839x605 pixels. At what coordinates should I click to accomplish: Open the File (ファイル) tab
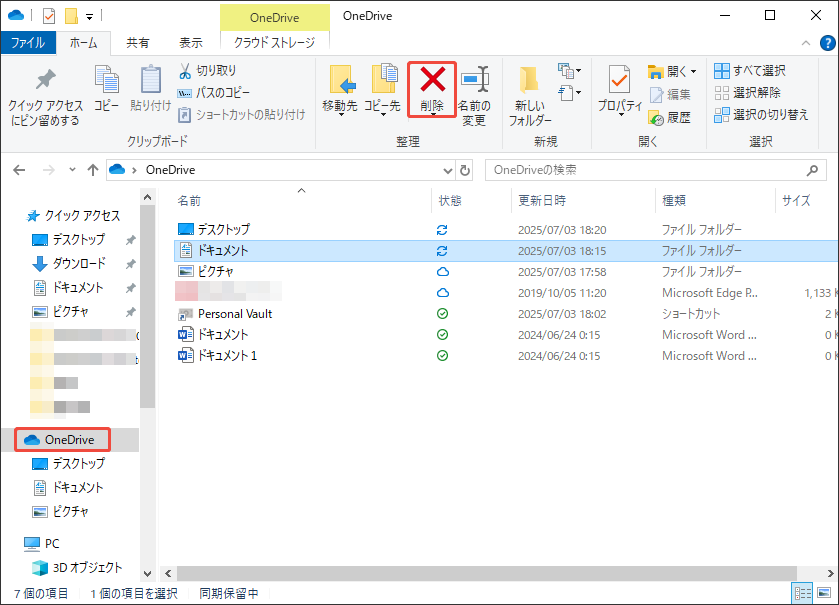tap(28, 43)
